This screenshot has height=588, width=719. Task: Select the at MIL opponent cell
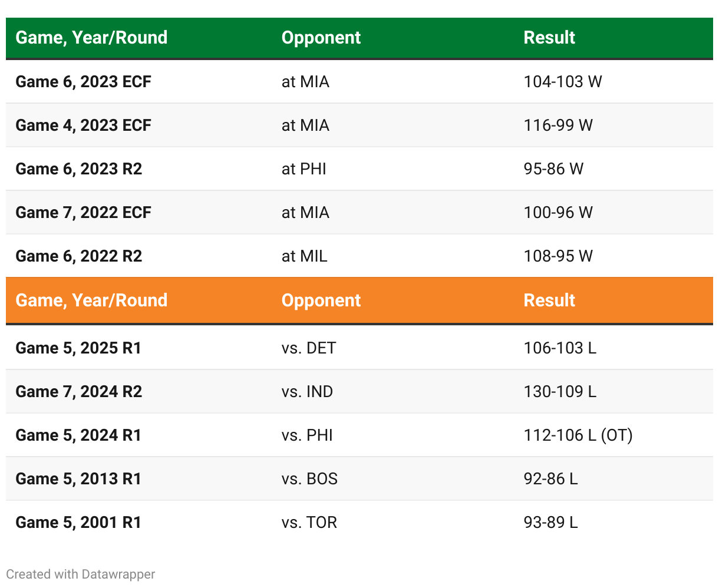tap(305, 256)
